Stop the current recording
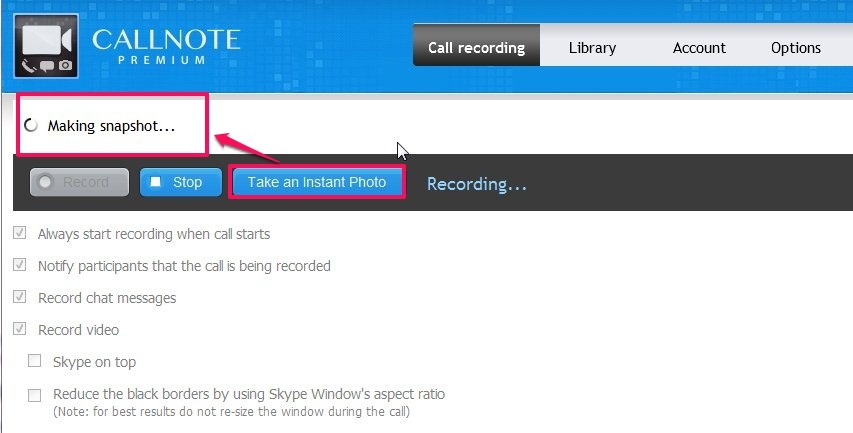 coord(181,182)
